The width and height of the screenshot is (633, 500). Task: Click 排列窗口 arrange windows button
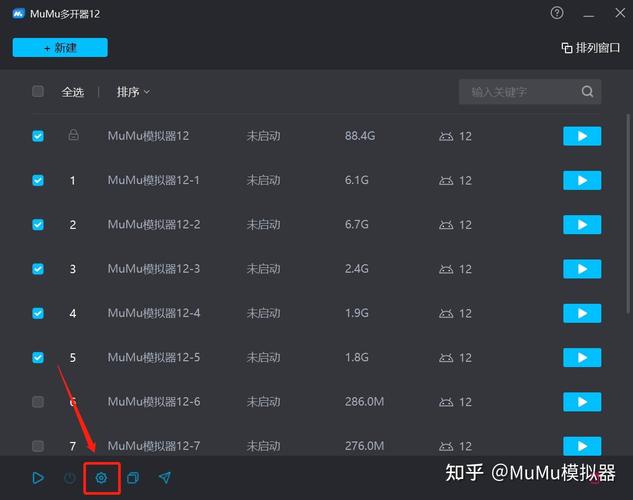click(591, 48)
